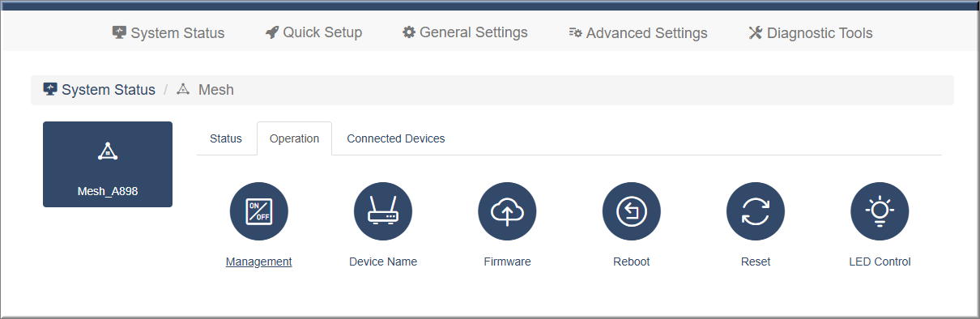Click the Quick Setup rocket icon
This screenshot has width=980, height=319.
[272, 33]
